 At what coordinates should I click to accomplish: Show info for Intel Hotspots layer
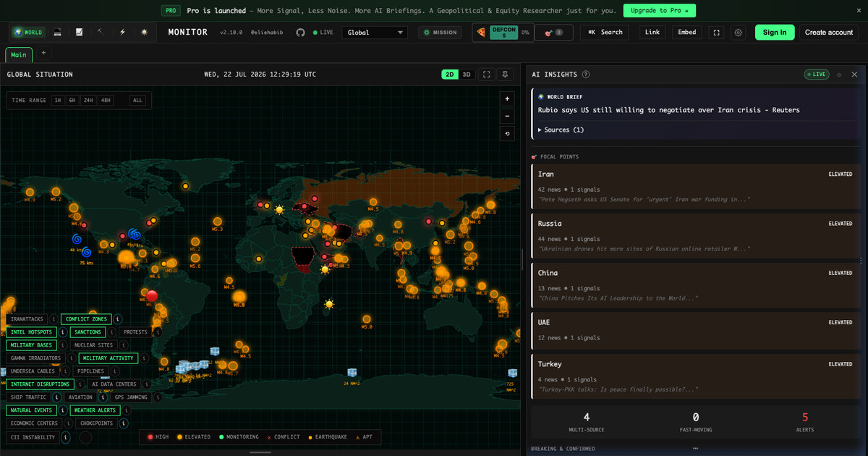63,332
